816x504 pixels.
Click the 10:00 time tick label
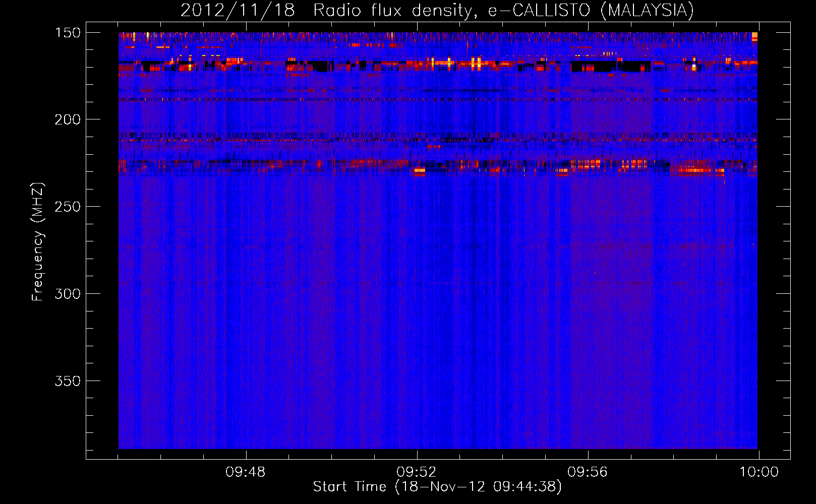[759, 472]
